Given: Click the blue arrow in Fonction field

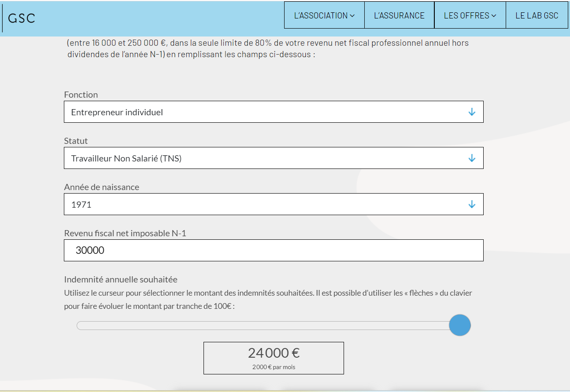Looking at the screenshot, I should click(472, 112).
